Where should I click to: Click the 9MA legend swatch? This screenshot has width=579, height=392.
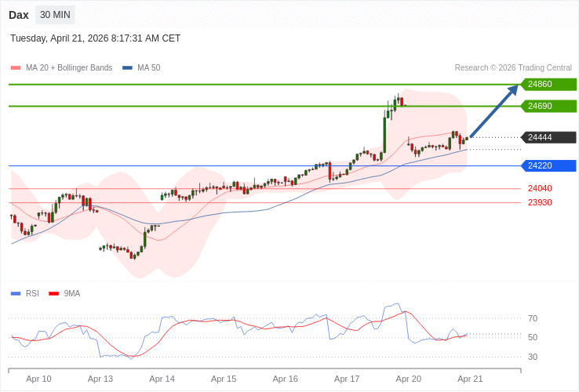pos(54,294)
